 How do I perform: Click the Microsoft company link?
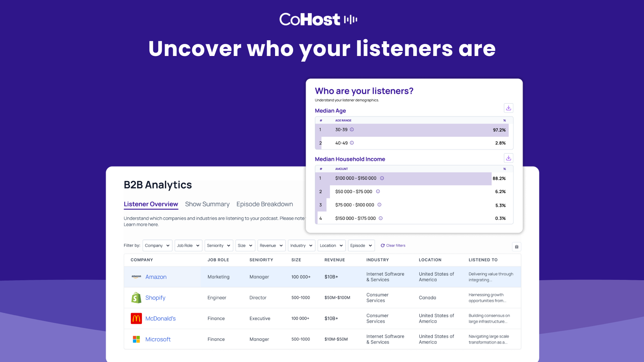click(x=158, y=339)
